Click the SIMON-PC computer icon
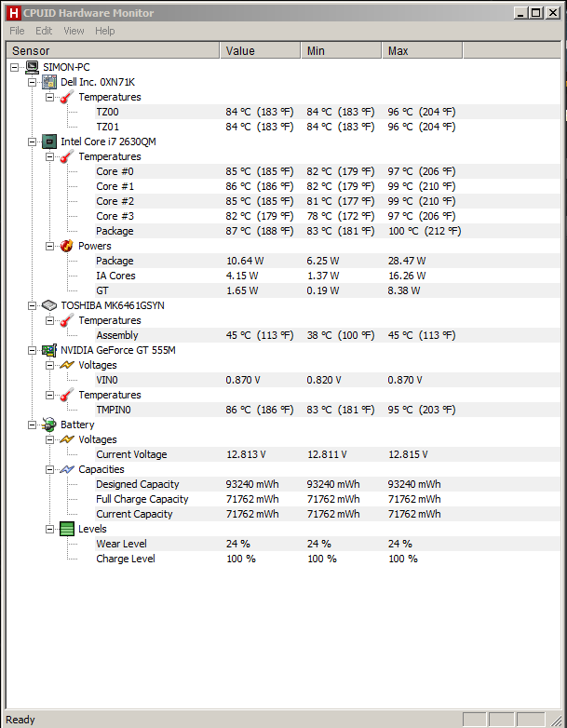The height and width of the screenshot is (728, 567). pyautogui.click(x=32, y=67)
